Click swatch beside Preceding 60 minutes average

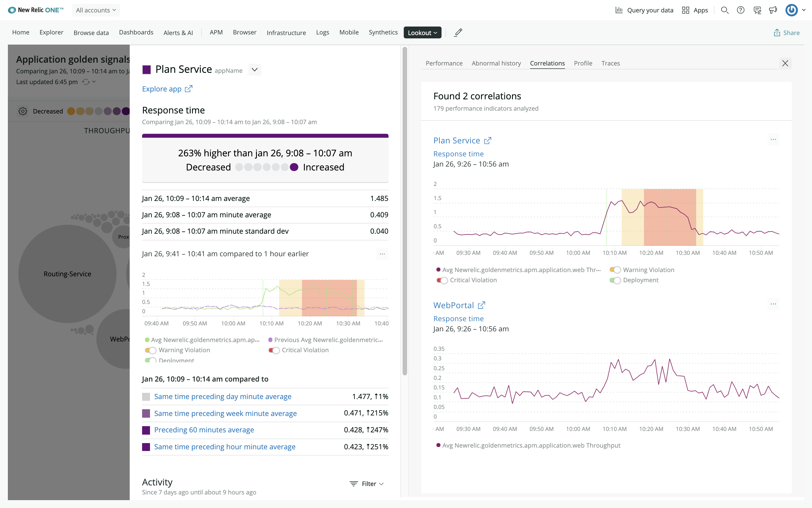[146, 430]
